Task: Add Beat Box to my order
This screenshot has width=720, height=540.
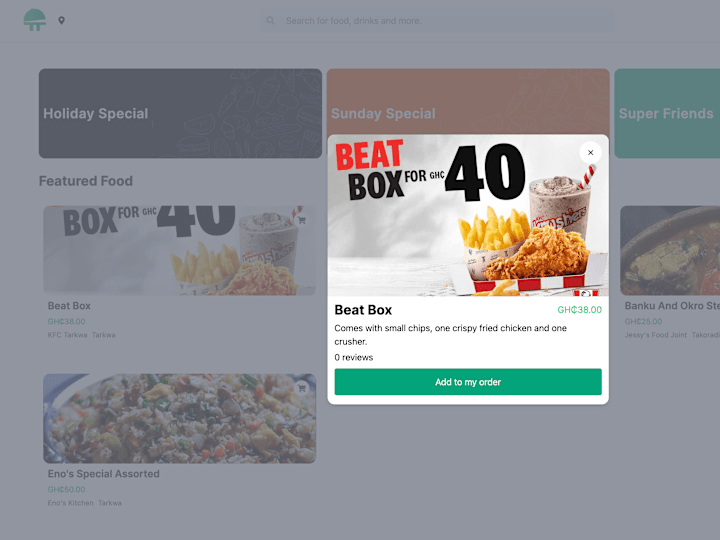Action: point(468,382)
